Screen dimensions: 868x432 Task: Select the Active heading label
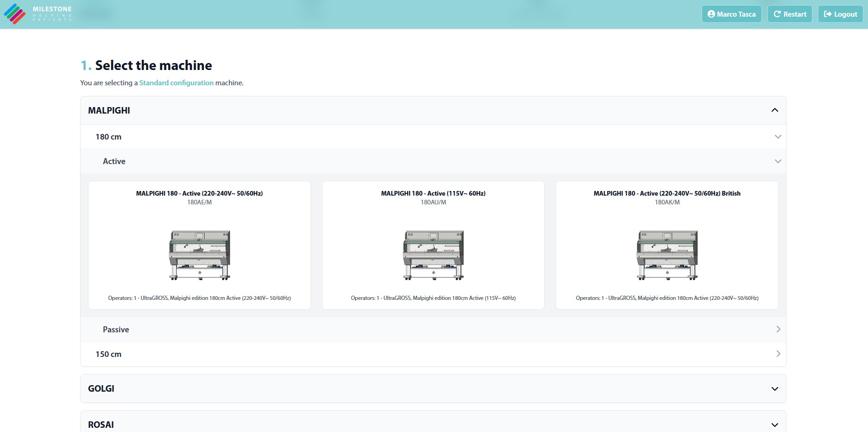(114, 161)
